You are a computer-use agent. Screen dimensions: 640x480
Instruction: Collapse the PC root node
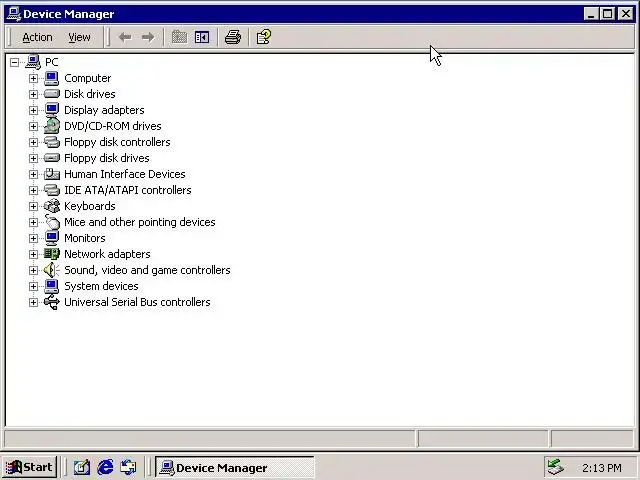[x=14, y=62]
